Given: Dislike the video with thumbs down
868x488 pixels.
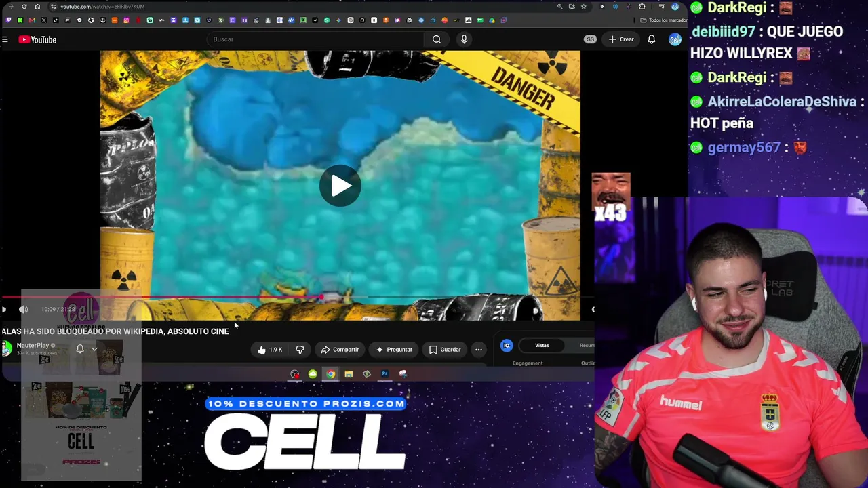Looking at the screenshot, I should click(x=300, y=350).
